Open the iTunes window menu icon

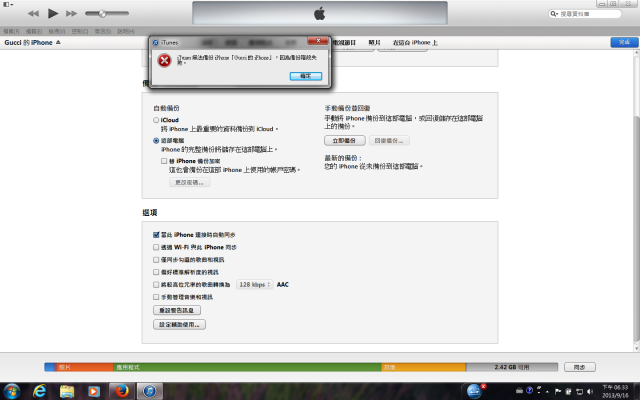[x=8, y=4]
